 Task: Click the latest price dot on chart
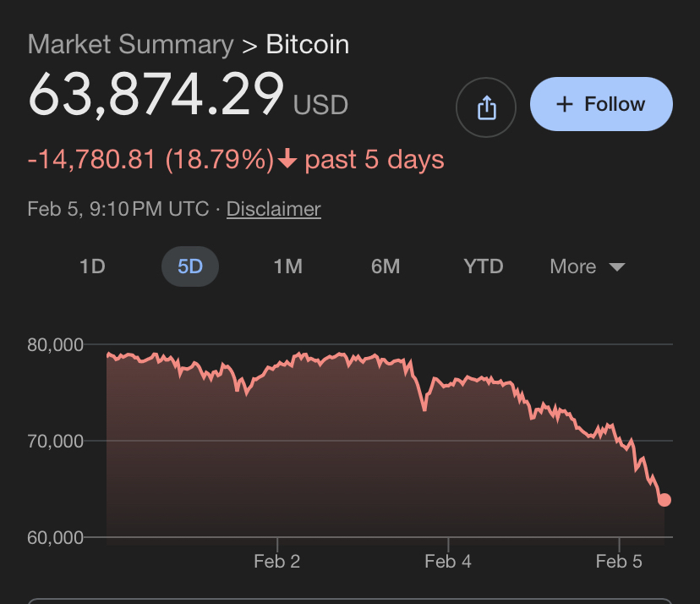664,500
